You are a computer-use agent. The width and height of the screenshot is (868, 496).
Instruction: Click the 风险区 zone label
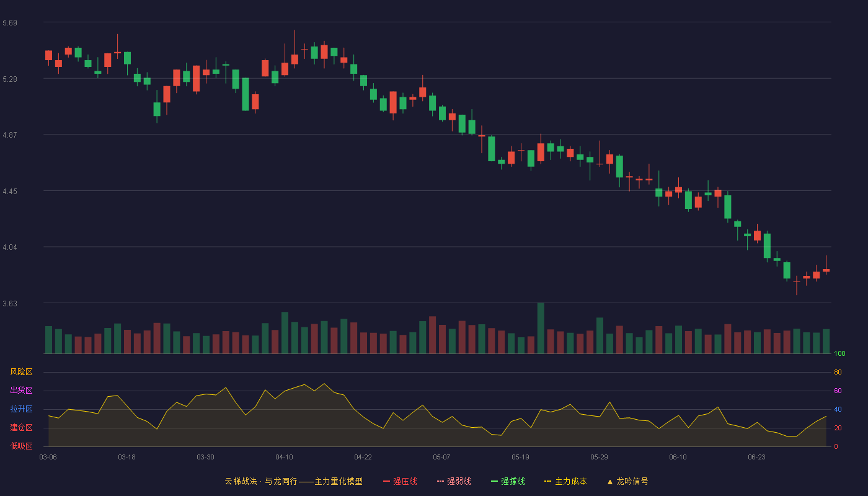22,372
